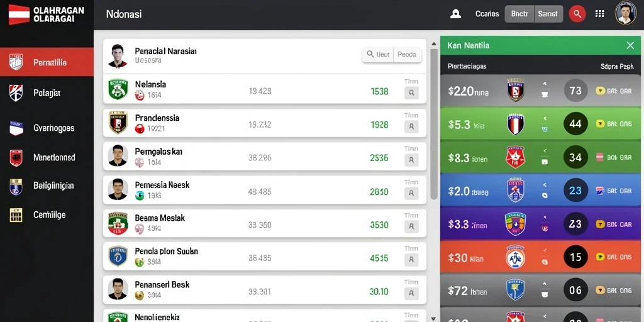
Task: Open the user profile avatar
Action: (626, 13)
